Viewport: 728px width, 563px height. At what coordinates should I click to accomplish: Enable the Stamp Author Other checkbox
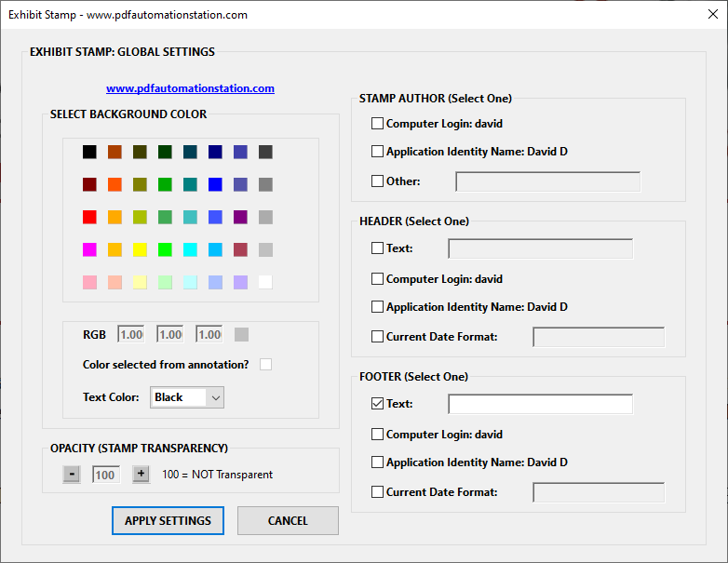pos(377,181)
